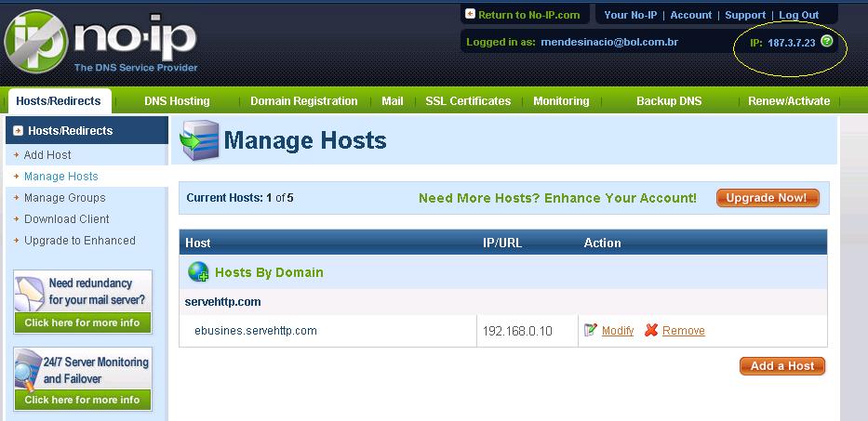Screen dimensions: 868x421
Task: Select Add Host in sidebar
Action: pos(47,155)
